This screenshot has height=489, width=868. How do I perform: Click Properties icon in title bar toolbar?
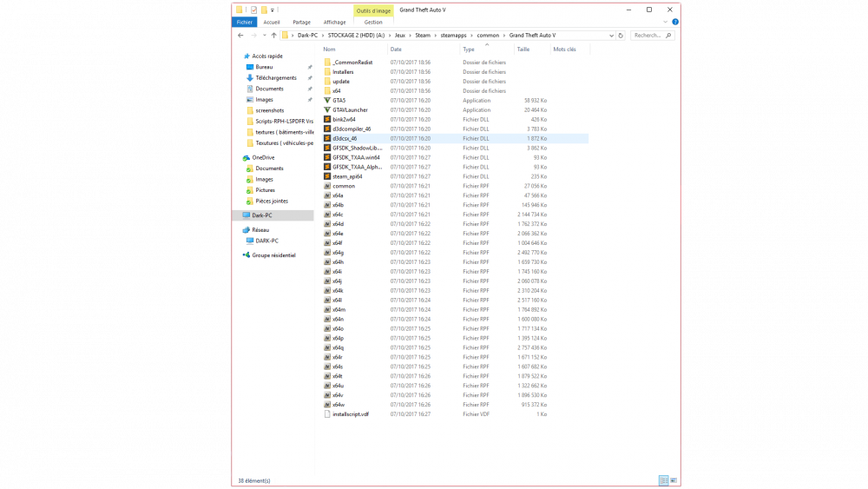pyautogui.click(x=253, y=10)
